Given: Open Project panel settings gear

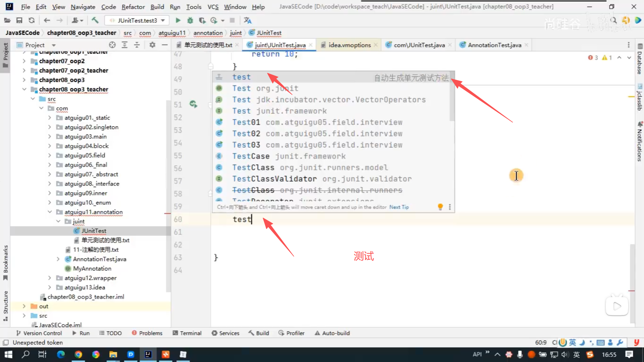Looking at the screenshot, I should pyautogui.click(x=152, y=45).
